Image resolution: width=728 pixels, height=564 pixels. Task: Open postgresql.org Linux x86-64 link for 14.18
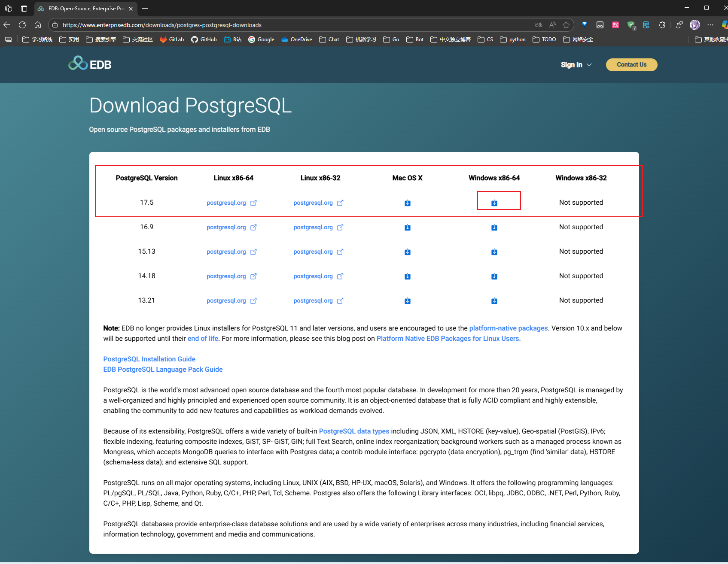coord(231,276)
